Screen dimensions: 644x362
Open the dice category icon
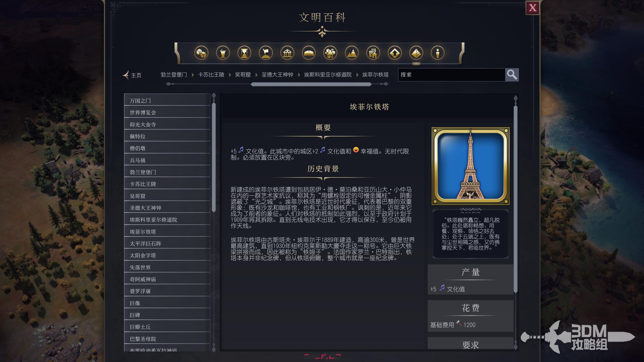[201, 53]
